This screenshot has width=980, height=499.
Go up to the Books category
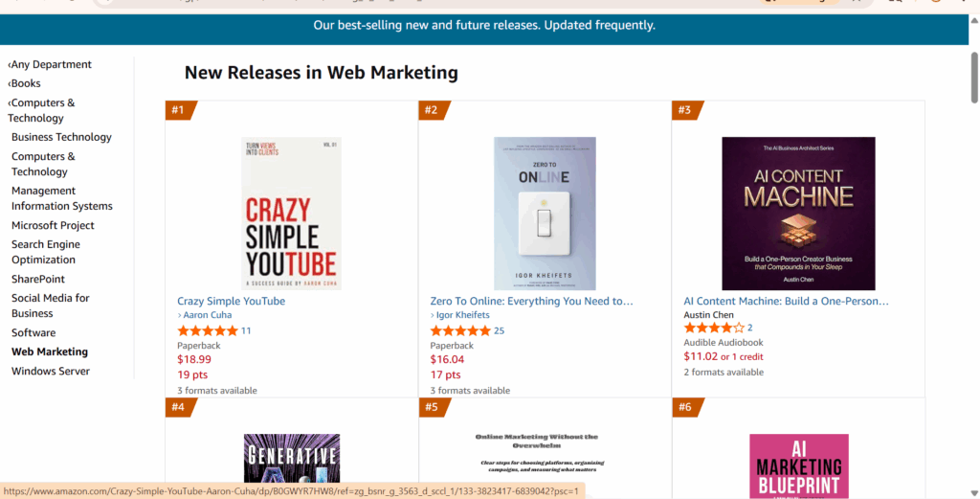pyautogui.click(x=26, y=83)
